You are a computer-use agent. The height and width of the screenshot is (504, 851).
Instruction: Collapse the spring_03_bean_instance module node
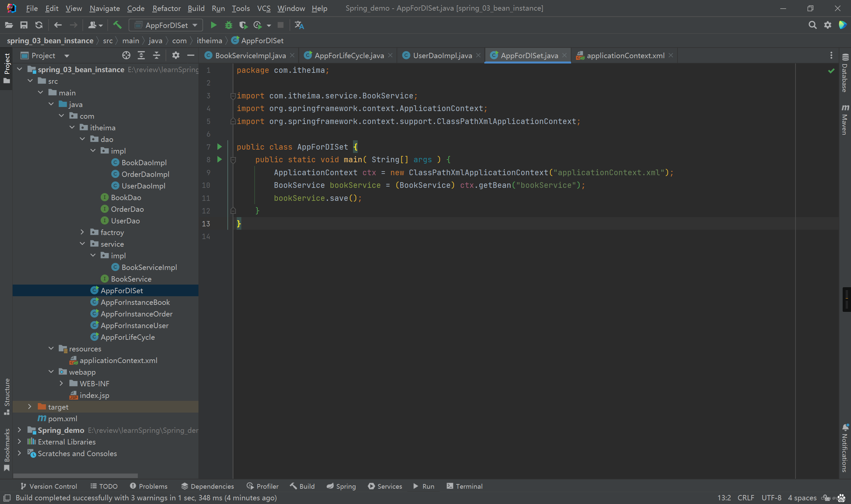click(20, 69)
